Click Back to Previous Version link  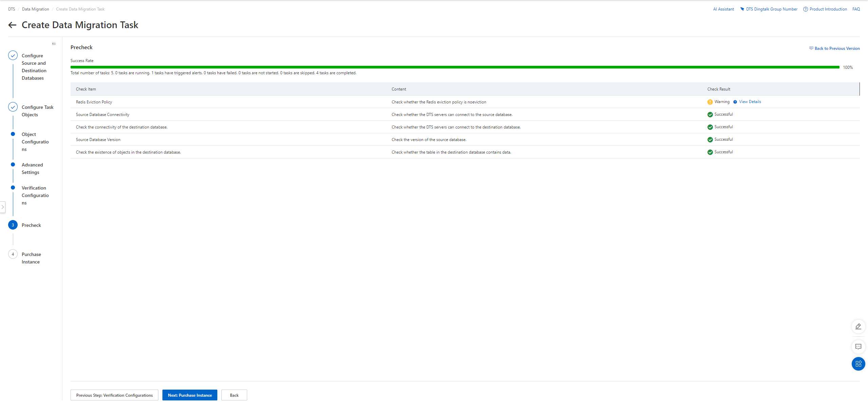(x=837, y=48)
